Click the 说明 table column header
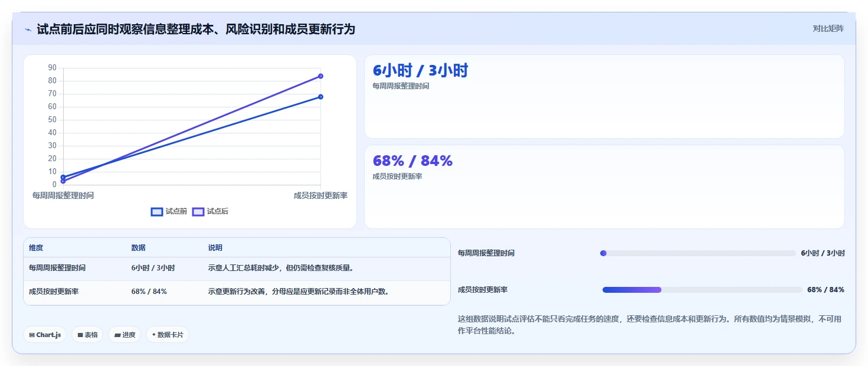 click(x=215, y=248)
